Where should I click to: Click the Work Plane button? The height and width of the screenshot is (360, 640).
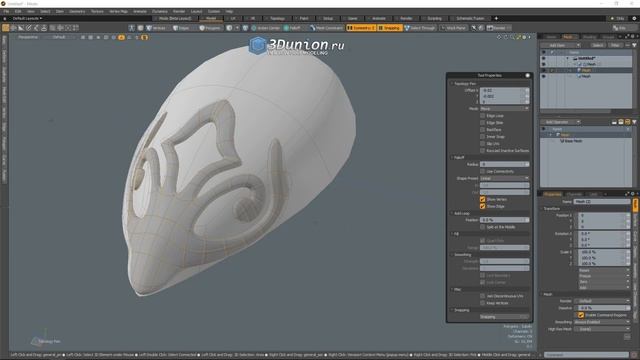(453, 28)
